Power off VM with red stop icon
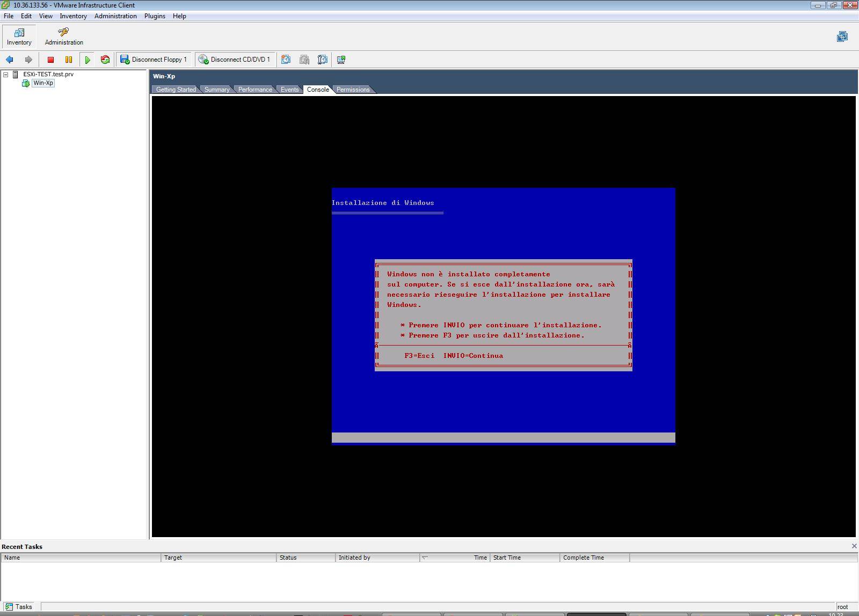859x616 pixels. [x=50, y=60]
